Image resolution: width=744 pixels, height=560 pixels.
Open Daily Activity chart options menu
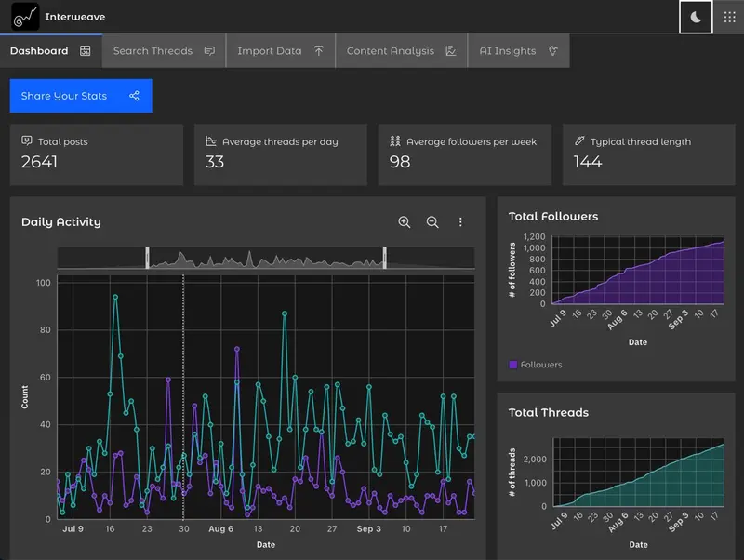click(x=460, y=222)
